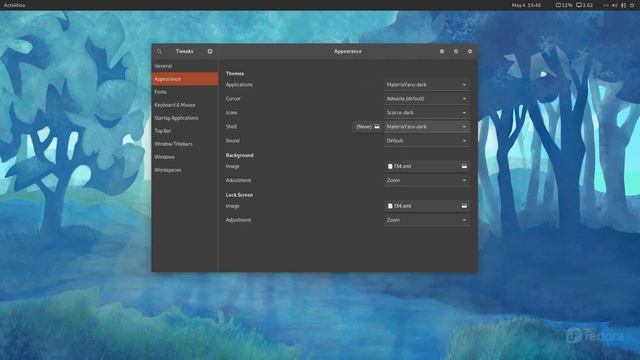Viewport: 640px width, 360px height.
Task: Open Keyboard & Mouse settings
Action: click(x=185, y=105)
